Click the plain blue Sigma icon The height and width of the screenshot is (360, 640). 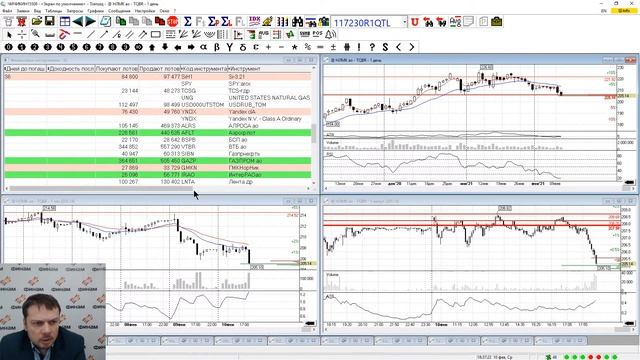click(187, 22)
